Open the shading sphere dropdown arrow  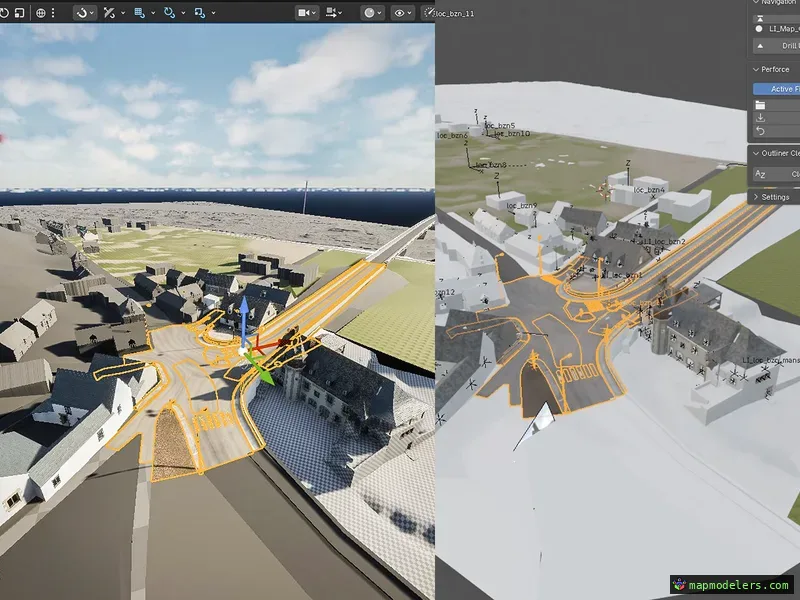pos(379,13)
